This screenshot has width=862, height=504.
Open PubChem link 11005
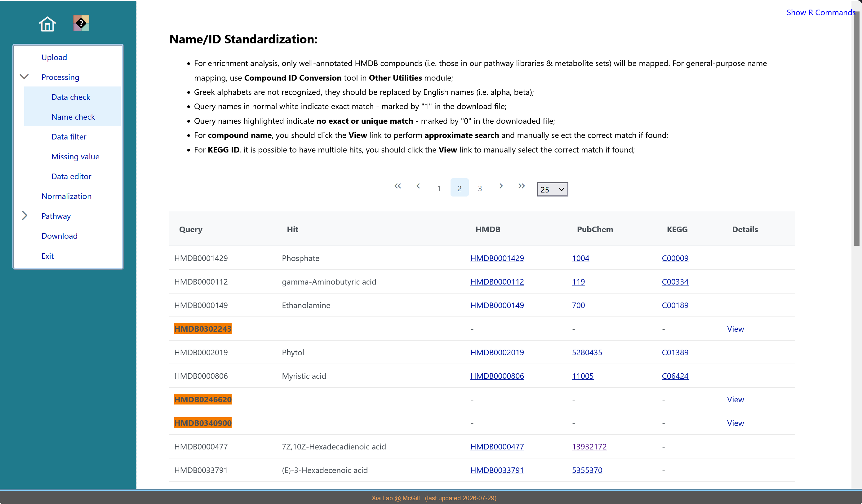tap(583, 376)
